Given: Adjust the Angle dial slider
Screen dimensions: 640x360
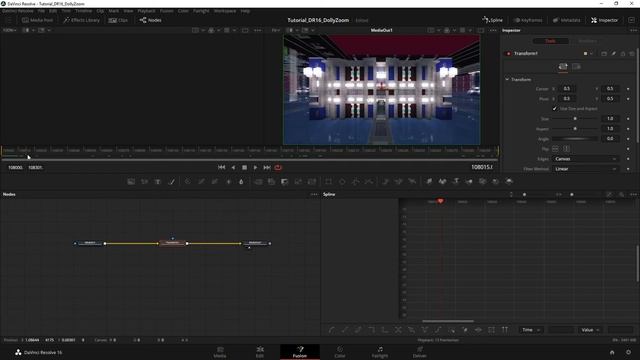Looking at the screenshot, I should click(x=575, y=139).
